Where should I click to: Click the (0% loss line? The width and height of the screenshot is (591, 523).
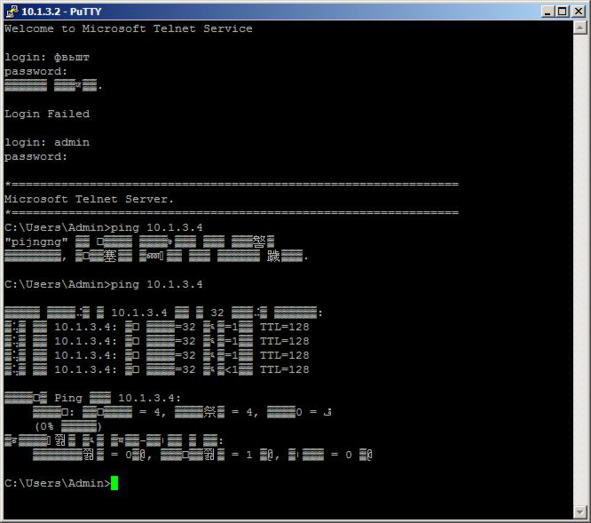click(x=68, y=427)
